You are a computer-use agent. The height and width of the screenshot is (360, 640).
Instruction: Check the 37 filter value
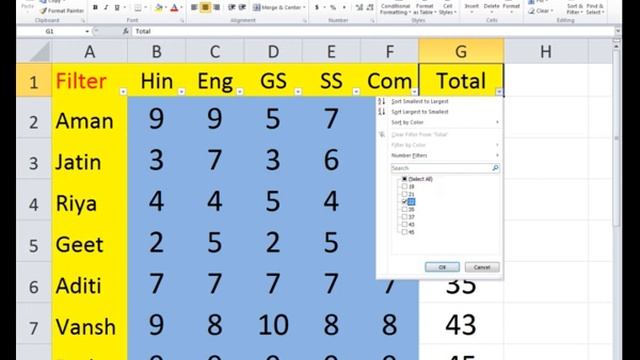pyautogui.click(x=404, y=217)
